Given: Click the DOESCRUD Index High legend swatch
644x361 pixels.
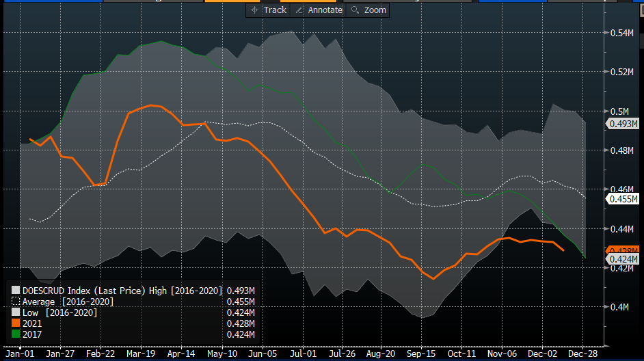Looking at the screenshot, I should (16, 291).
